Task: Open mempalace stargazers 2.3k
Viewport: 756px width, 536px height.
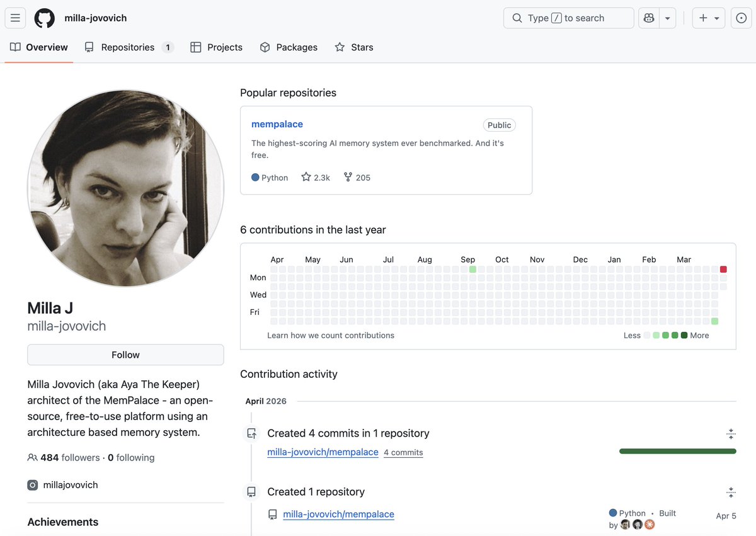Action: (x=316, y=178)
